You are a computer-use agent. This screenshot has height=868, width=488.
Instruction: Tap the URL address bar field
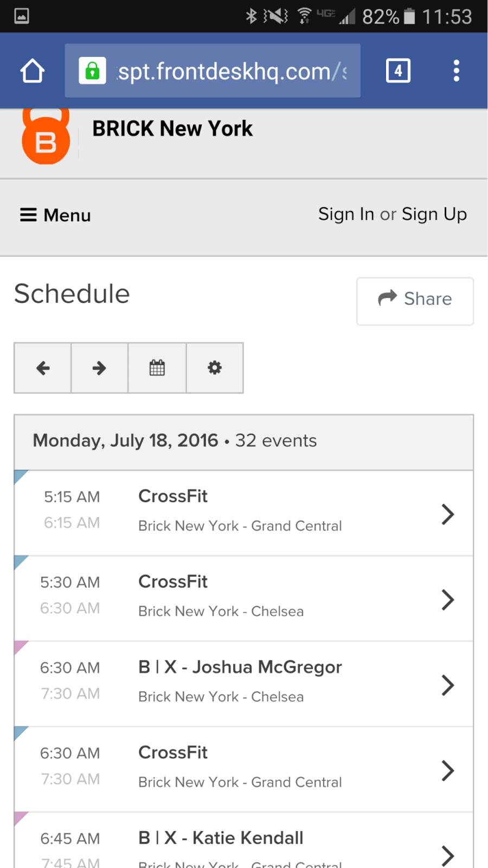point(213,71)
